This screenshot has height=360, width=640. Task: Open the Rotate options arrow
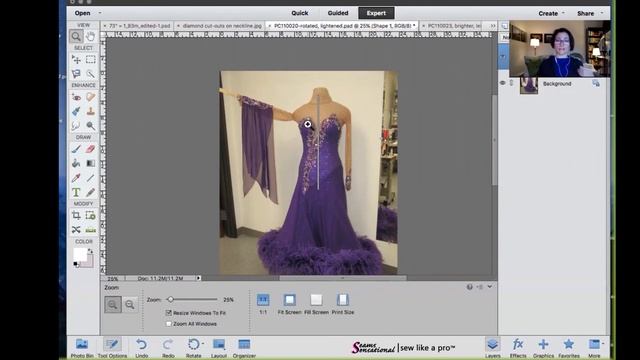203,344
